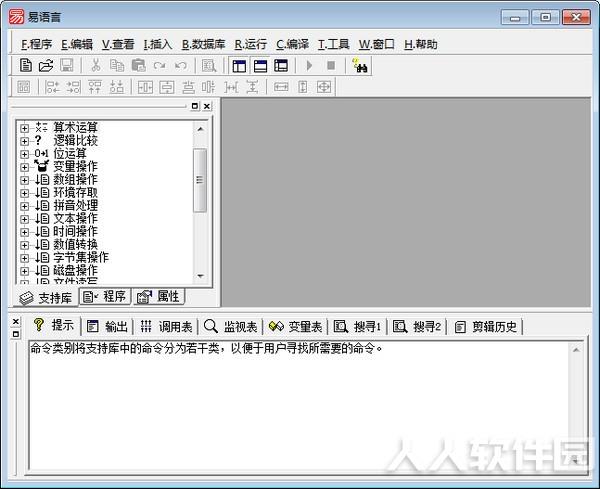Click the Save floppy disk icon
Viewport: 600px width, 489px height.
click(x=67, y=65)
